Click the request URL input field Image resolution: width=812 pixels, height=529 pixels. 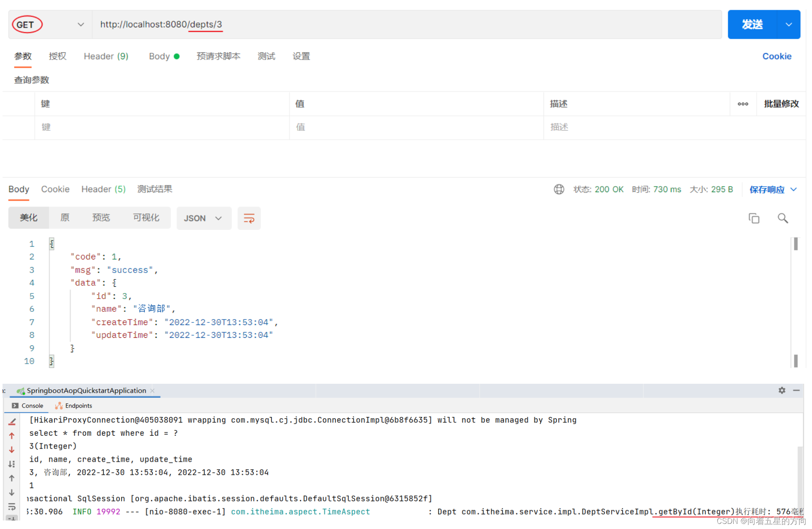point(298,24)
